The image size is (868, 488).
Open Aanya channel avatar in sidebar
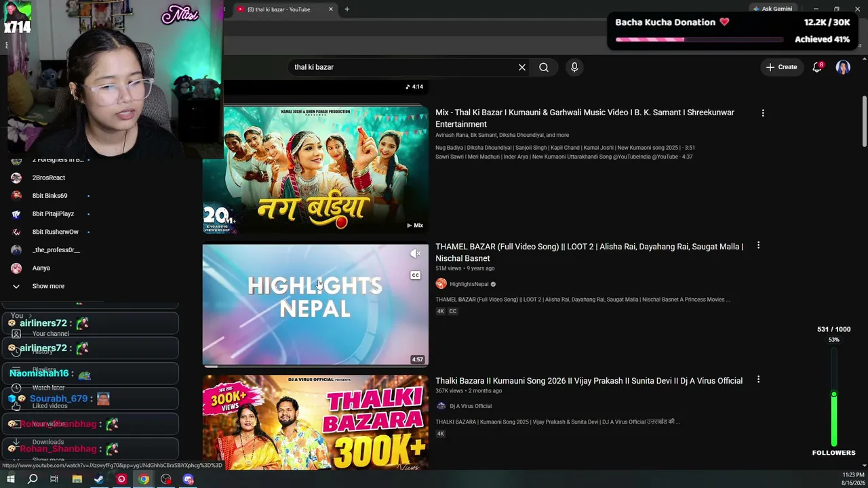(x=16, y=268)
